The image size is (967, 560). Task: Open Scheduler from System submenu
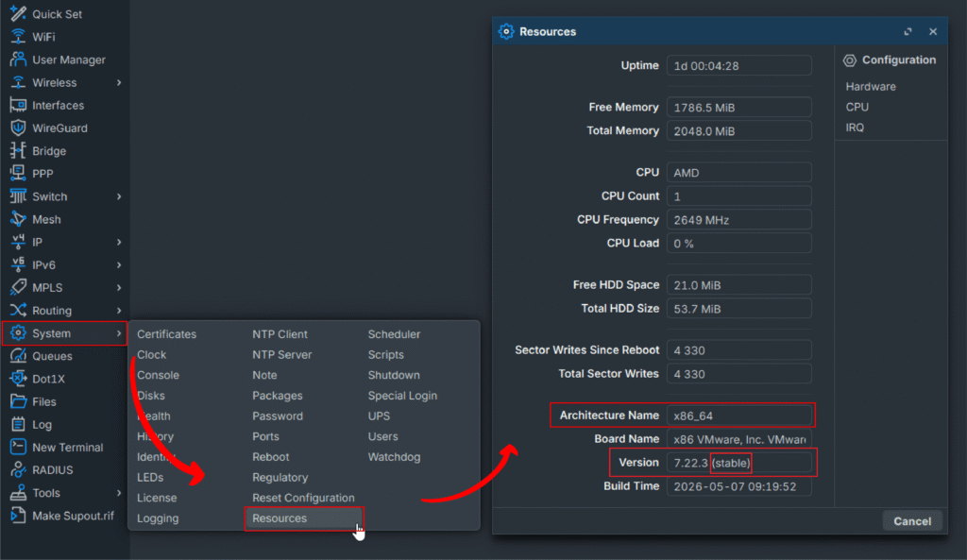[394, 333]
